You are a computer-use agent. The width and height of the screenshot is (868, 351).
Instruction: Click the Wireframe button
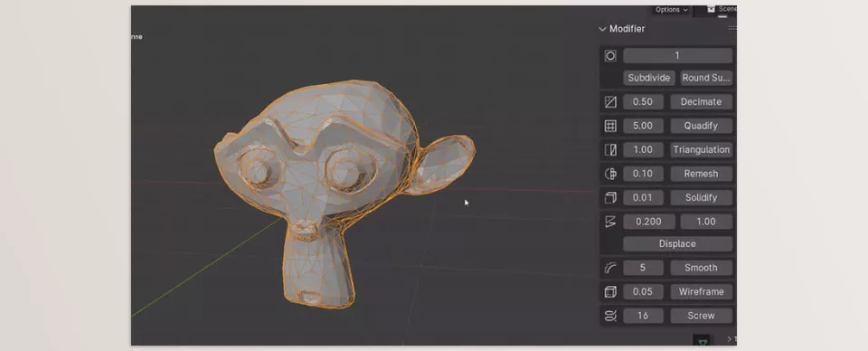pos(701,292)
